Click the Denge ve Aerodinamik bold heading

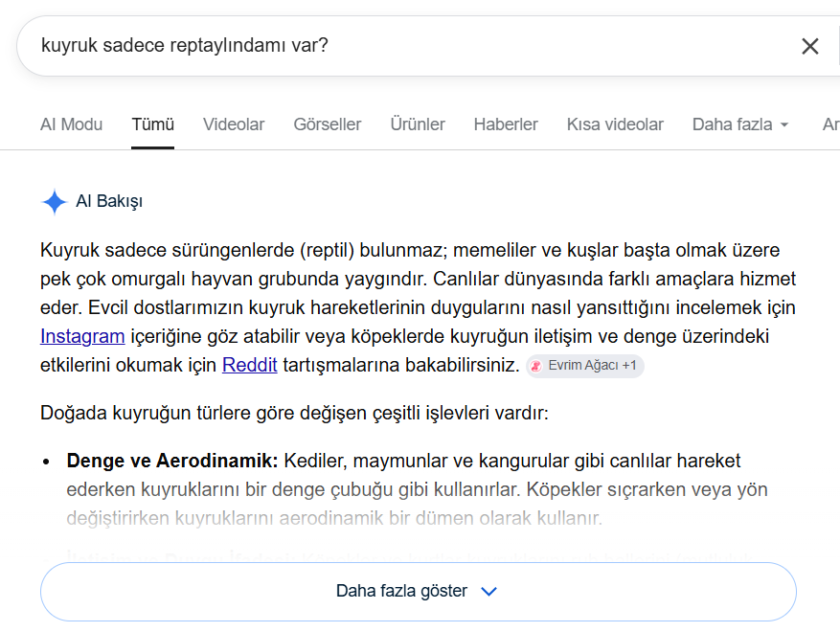(172, 461)
